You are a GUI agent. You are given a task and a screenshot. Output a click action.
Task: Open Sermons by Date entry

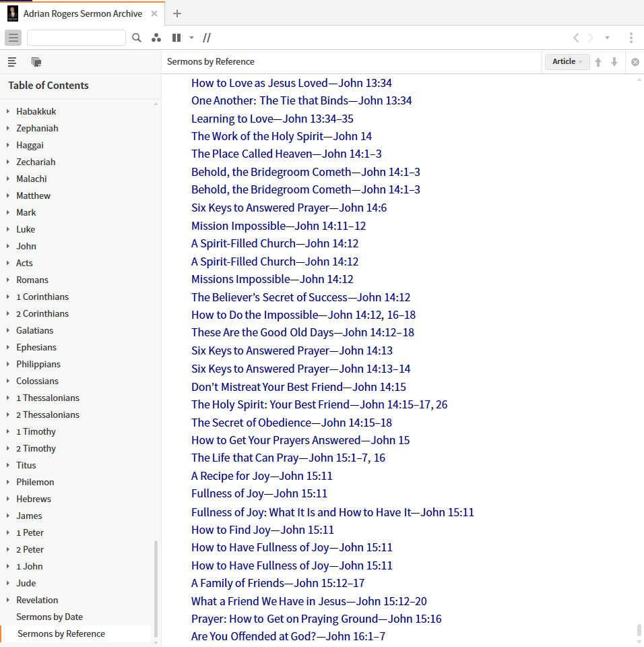(x=49, y=617)
